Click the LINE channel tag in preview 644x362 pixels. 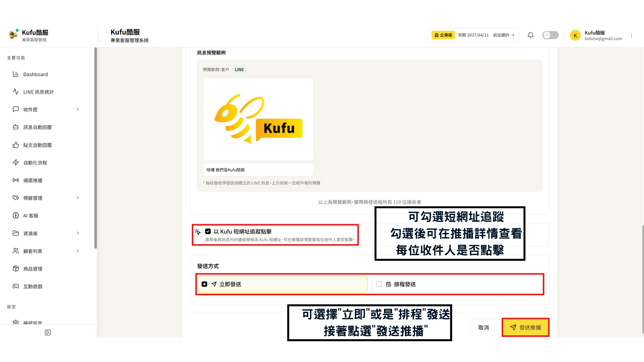239,70
